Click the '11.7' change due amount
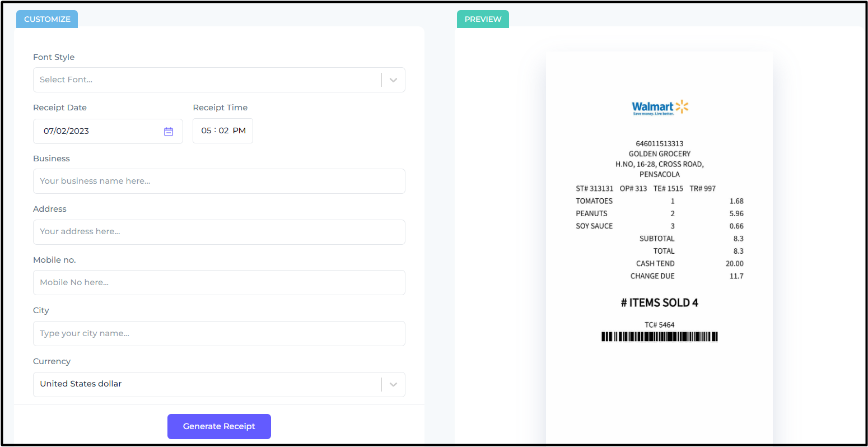Screen dimensions: 868x447 coord(736,276)
